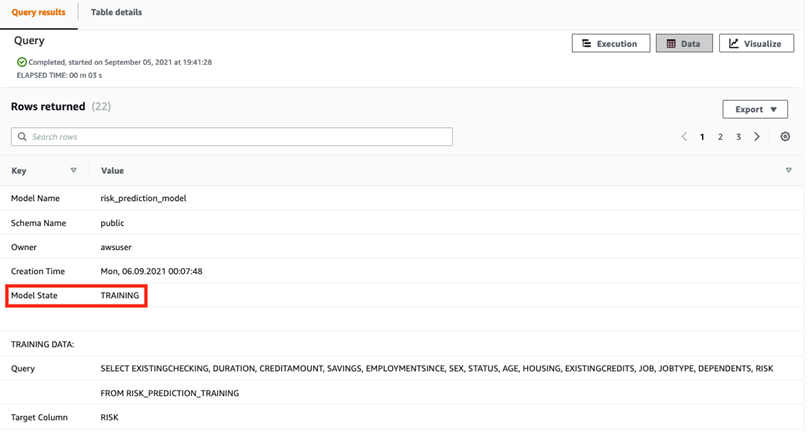The width and height of the screenshot is (808, 432).
Task: Jump to results page 2
Action: 720,137
